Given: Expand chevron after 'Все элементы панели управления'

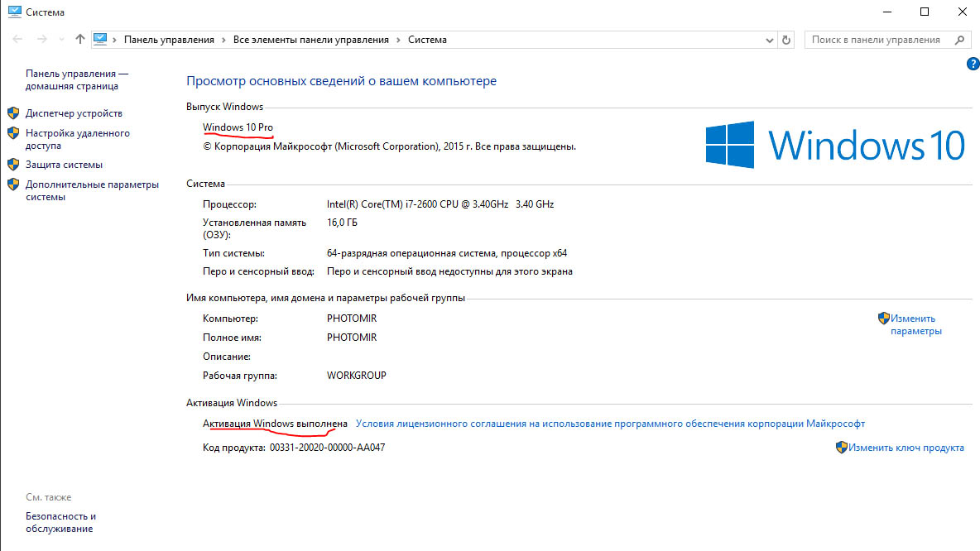Looking at the screenshot, I should [398, 40].
